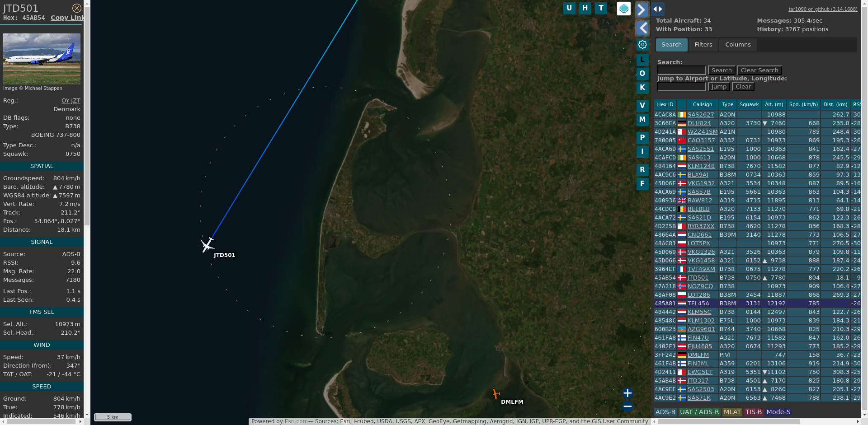Image resolution: width=868 pixels, height=425 pixels.
Task: Click the info panel scroll-right arrow
Action: pyautogui.click(x=80, y=422)
